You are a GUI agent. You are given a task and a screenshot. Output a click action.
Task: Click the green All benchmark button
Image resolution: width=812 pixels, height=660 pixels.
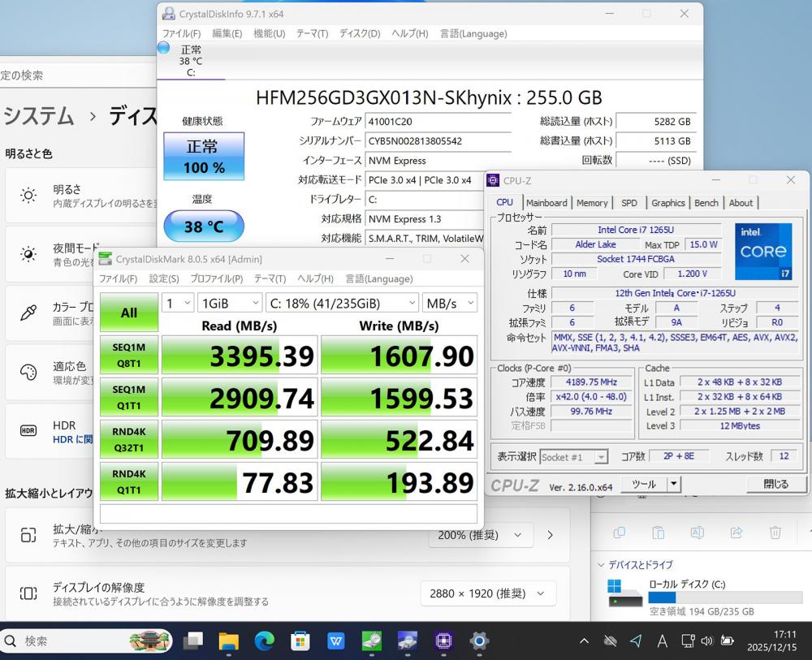point(129,313)
